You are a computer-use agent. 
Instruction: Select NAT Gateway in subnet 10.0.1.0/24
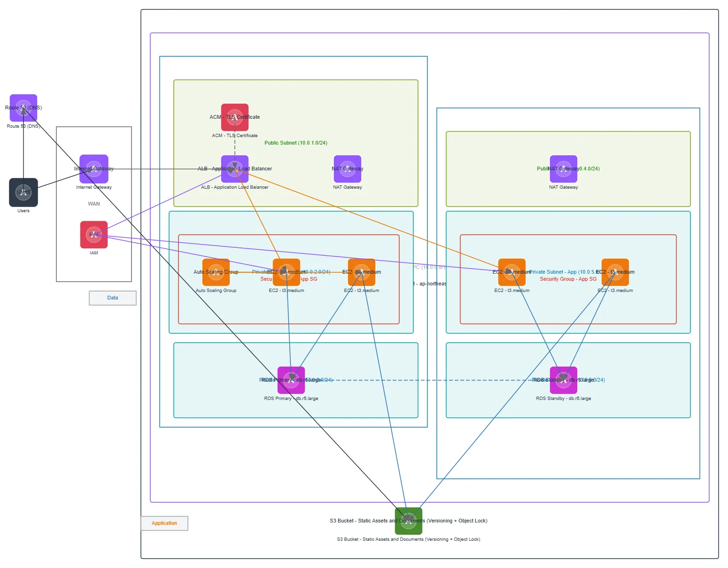(348, 169)
